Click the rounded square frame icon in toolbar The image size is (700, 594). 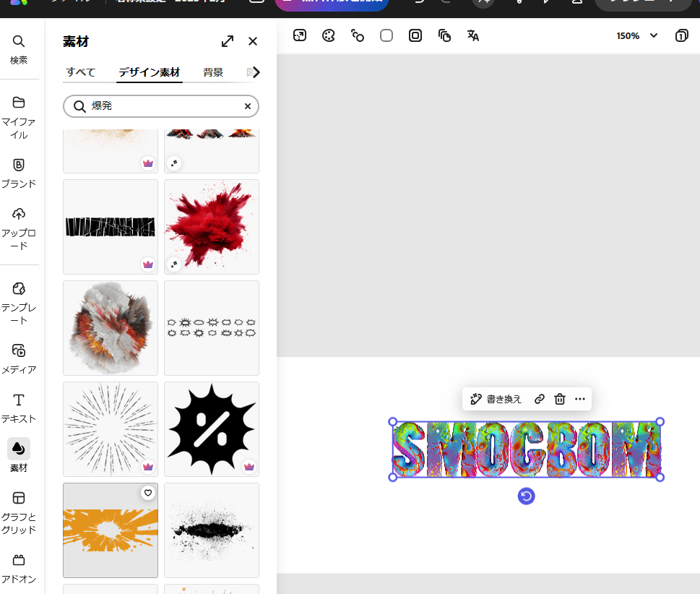pos(415,35)
